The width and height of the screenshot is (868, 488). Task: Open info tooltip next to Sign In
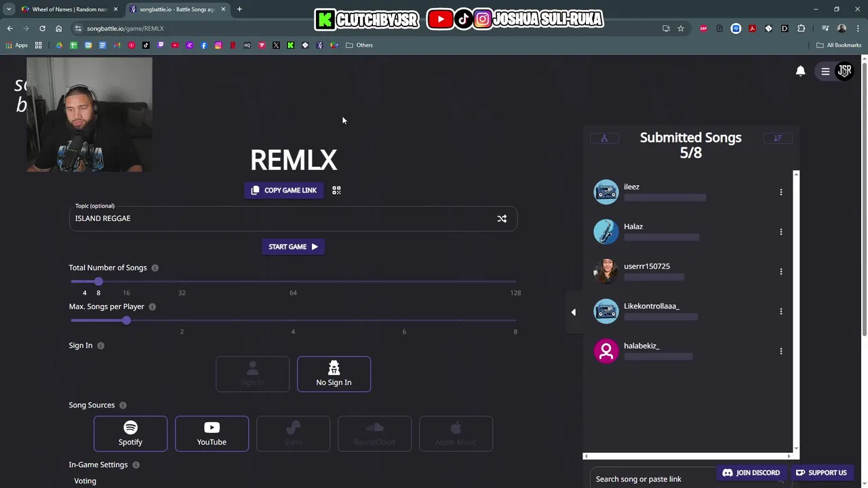click(x=100, y=346)
